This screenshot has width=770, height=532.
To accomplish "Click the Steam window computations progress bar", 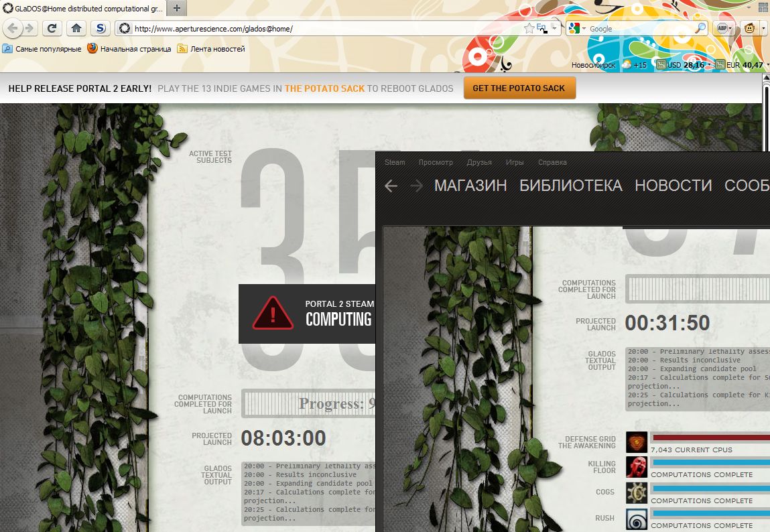I will pyautogui.click(x=698, y=288).
